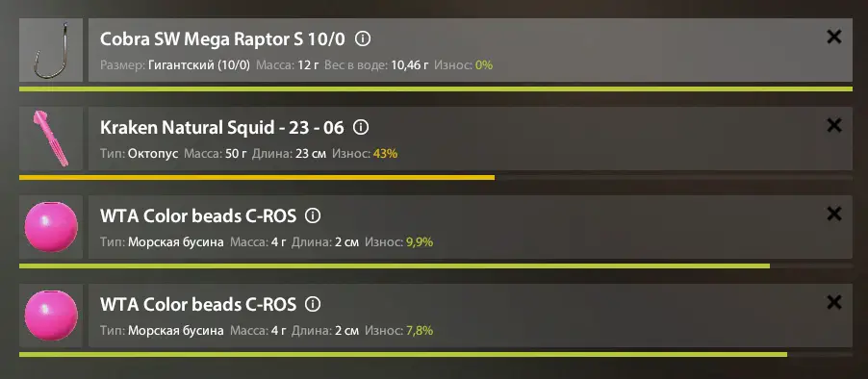The image size is (868, 379).
Task: Select the pink squid lure thumbnail
Action: point(51,139)
